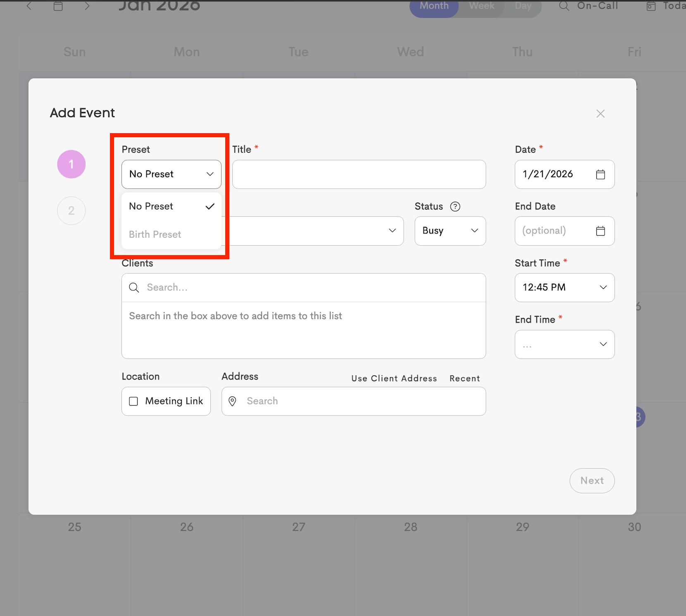Open the End Date calendar picker icon

pos(600,231)
